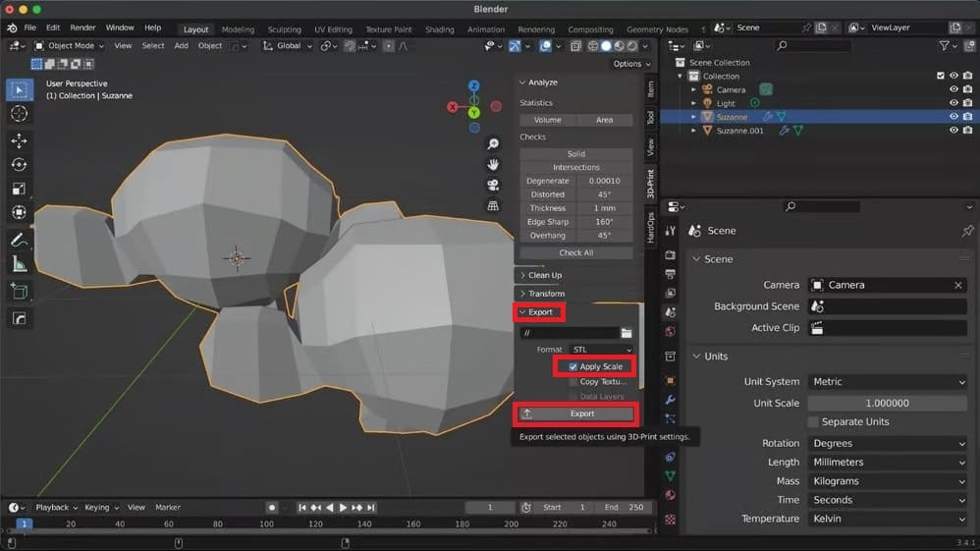Viewport: 980px width, 551px height.
Task: Select the Rotate tool
Action: (20, 164)
